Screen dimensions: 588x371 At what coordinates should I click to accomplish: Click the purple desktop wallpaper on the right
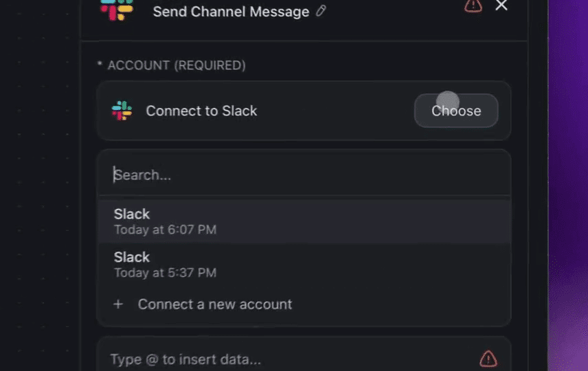pos(568,188)
